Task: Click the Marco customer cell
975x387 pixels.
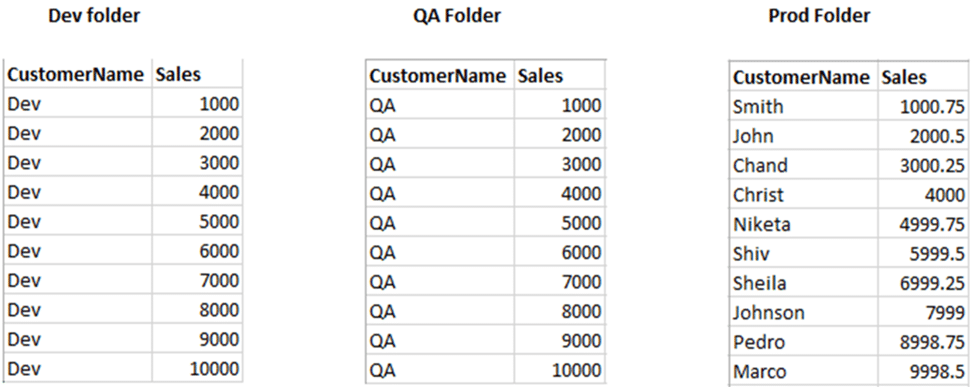Action: (803, 371)
